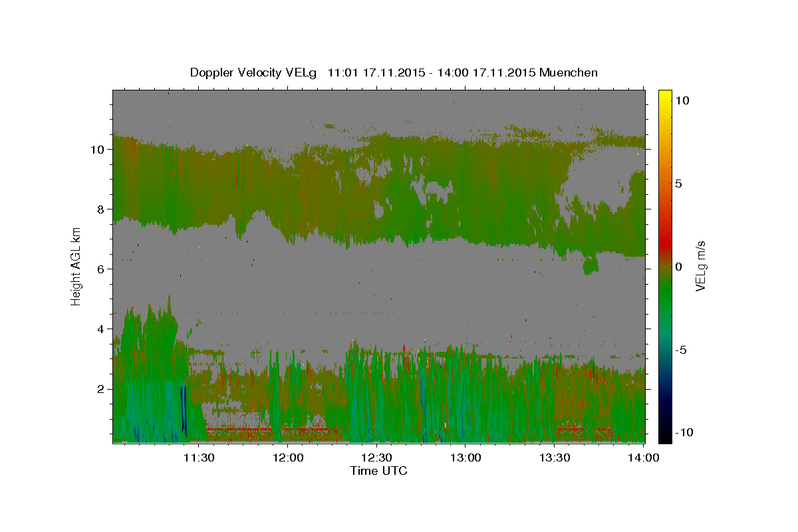Click the 12:00 time tick label
The image size is (798, 532).
click(x=288, y=458)
